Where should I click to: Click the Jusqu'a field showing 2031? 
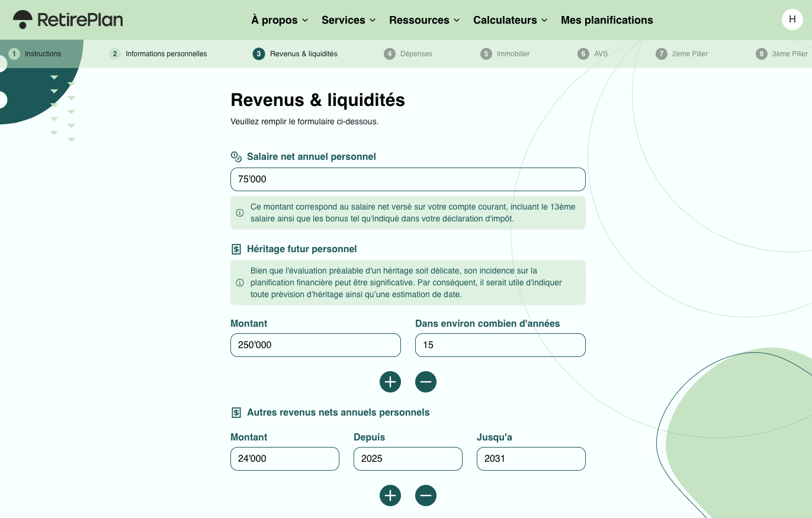[x=531, y=458]
